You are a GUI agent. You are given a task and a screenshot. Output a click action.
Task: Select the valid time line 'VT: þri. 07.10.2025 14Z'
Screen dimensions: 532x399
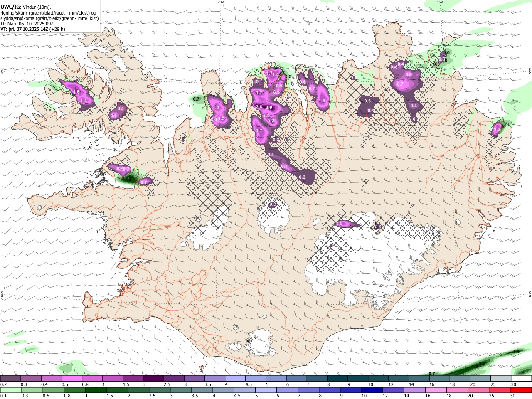pos(25,30)
